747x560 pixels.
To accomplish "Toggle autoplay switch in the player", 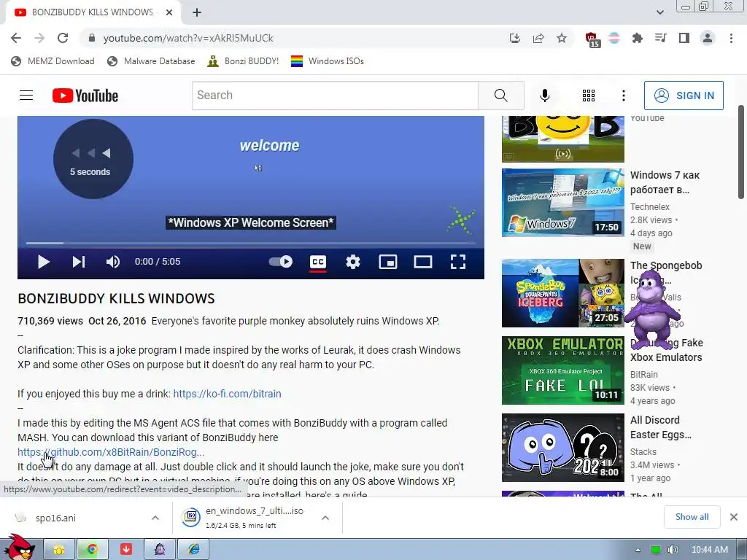I will [x=281, y=262].
